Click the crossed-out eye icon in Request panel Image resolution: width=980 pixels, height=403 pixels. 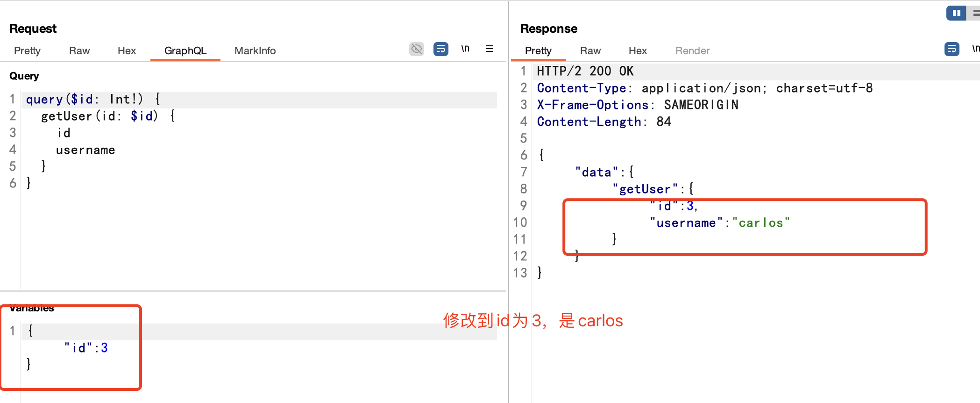pos(416,49)
